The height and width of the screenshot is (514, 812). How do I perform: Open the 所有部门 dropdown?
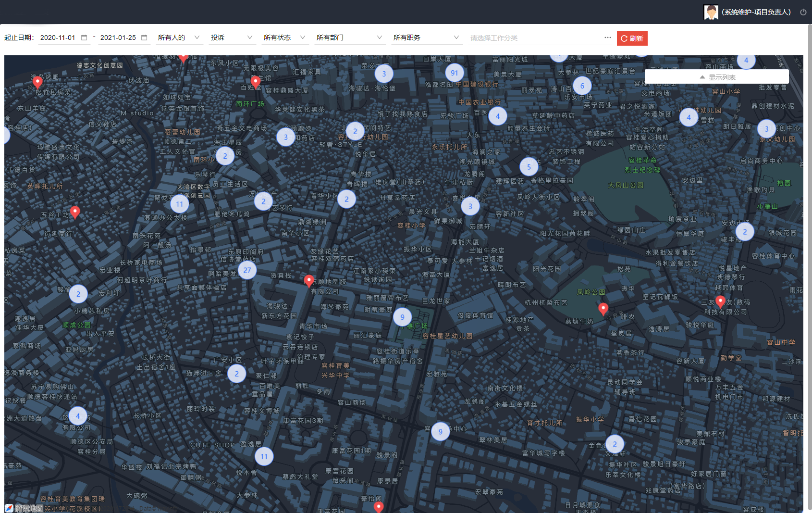click(349, 38)
